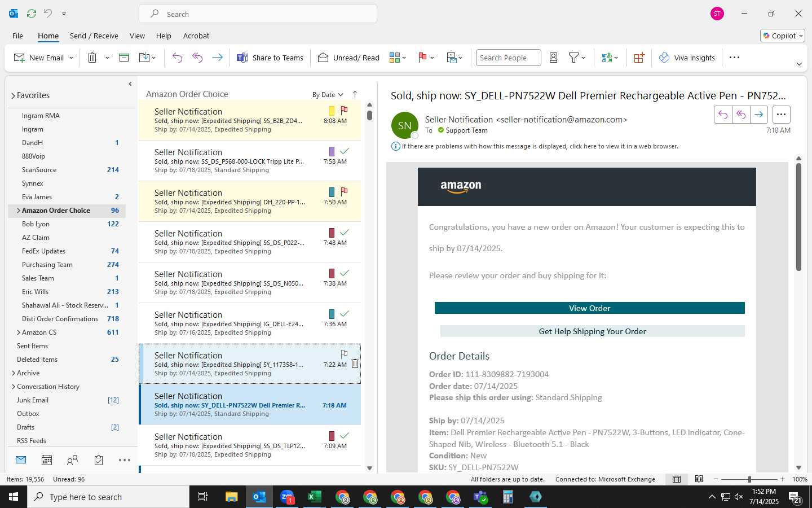Viewport: 812px width, 508px height.
Task: Toggle the completed checkmark on 7:38 AM email
Action: (x=345, y=273)
